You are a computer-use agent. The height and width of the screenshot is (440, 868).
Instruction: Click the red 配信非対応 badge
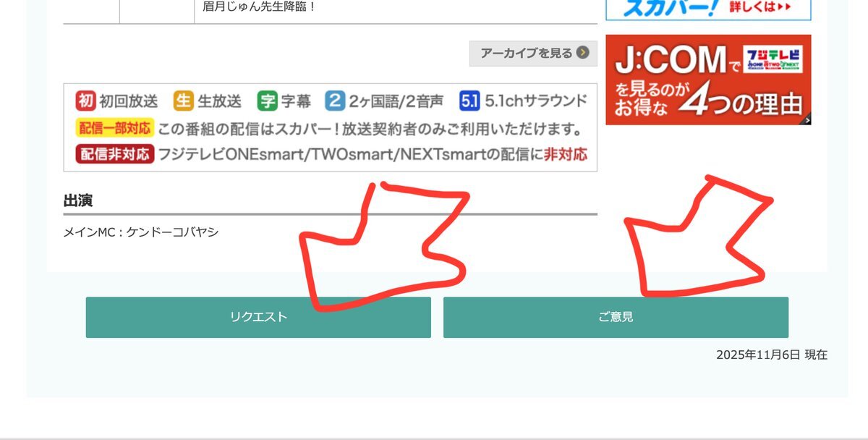(114, 153)
